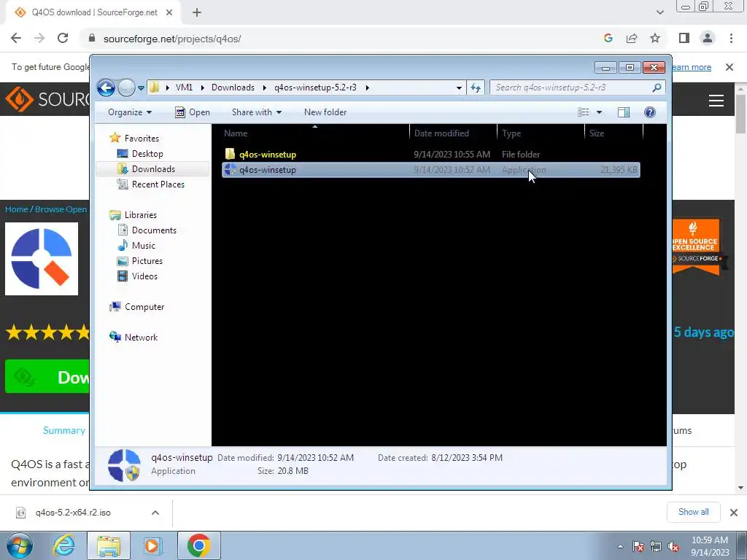
Task: Sort files by the Name column
Action: click(314, 133)
